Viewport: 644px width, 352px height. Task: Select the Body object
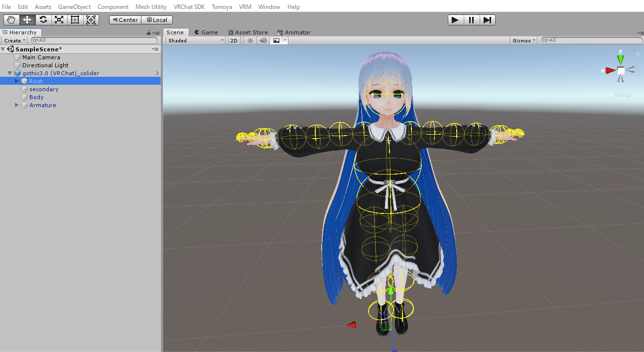pyautogui.click(x=36, y=97)
